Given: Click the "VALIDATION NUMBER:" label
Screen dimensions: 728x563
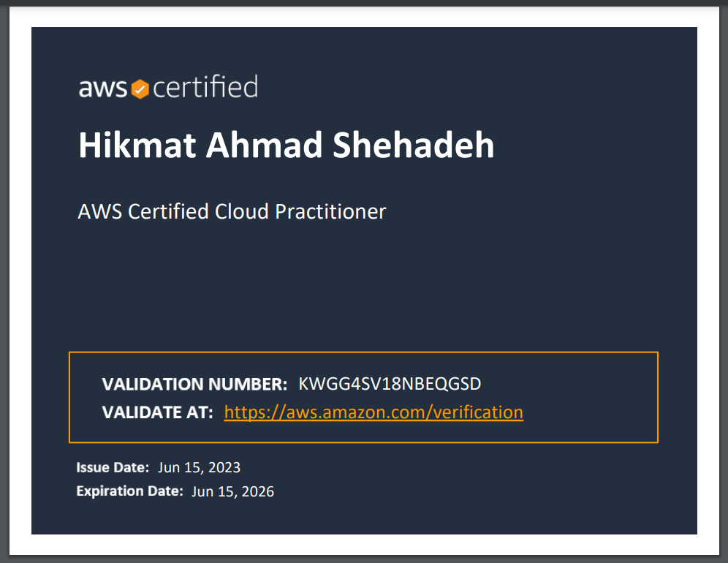Looking at the screenshot, I should (195, 385).
